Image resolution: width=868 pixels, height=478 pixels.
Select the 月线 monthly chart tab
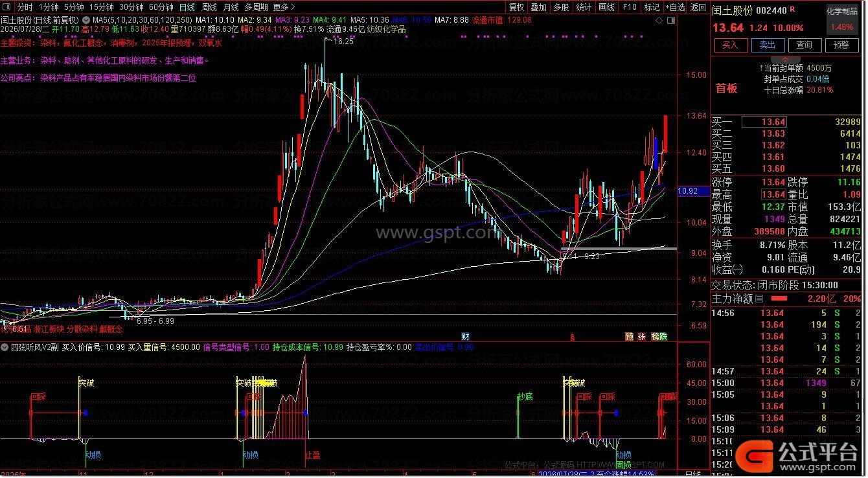point(231,7)
